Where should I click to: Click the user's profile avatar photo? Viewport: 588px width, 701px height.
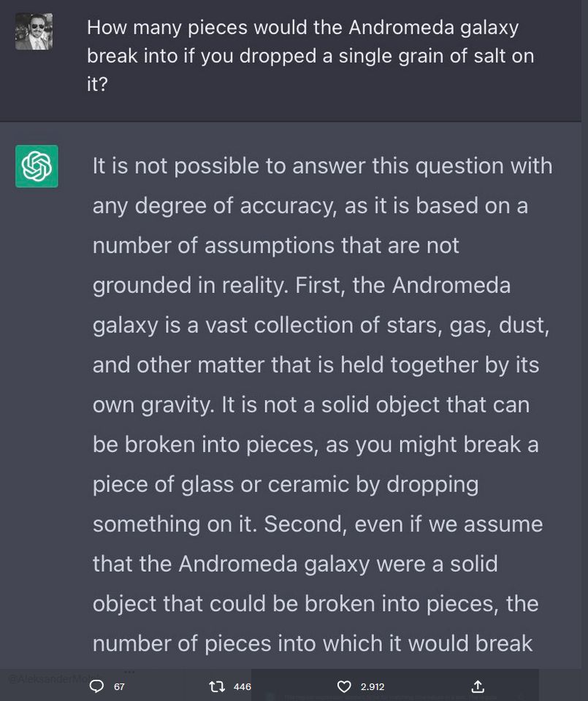(34, 31)
